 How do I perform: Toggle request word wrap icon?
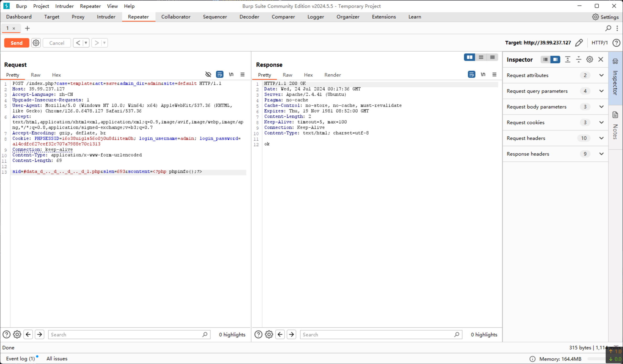point(220,75)
